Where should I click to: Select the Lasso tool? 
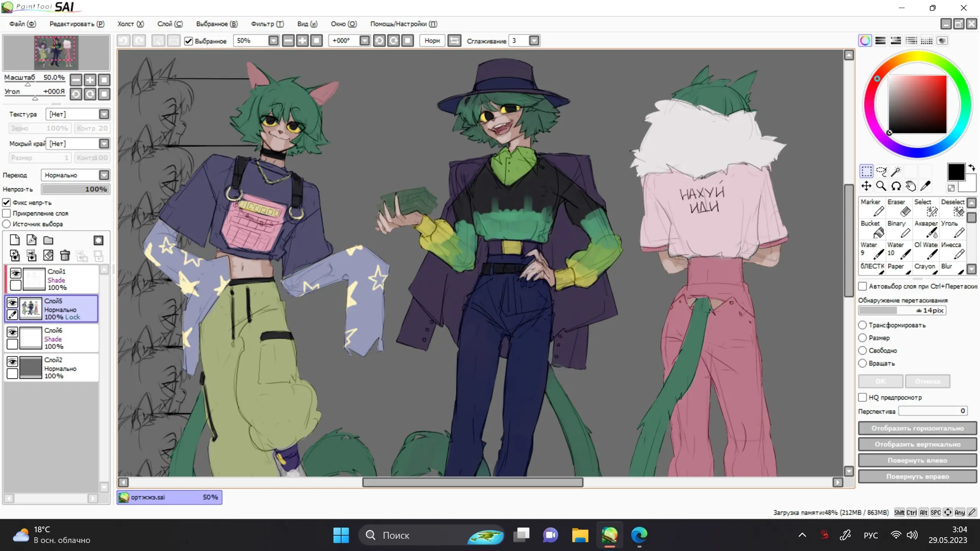tap(881, 171)
